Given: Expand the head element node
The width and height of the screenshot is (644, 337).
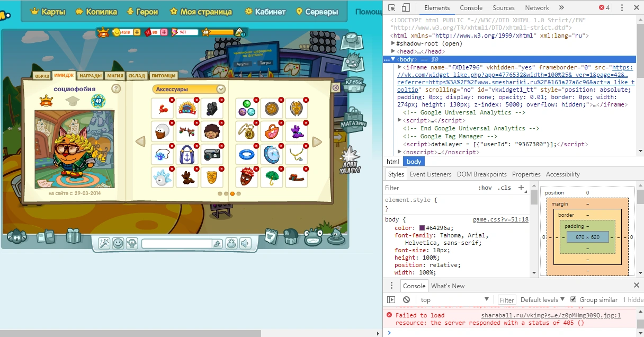Looking at the screenshot, I should point(393,51).
